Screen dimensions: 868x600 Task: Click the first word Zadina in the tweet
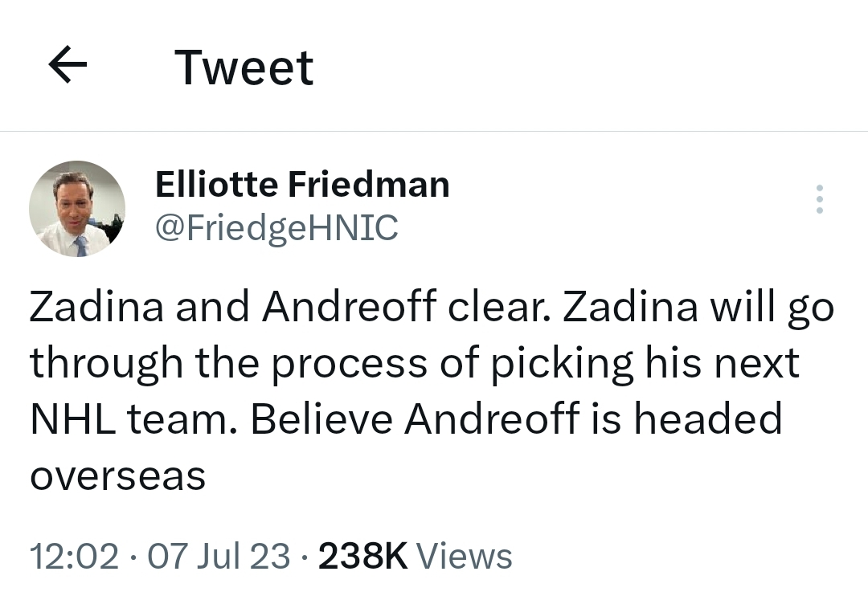tap(97, 307)
